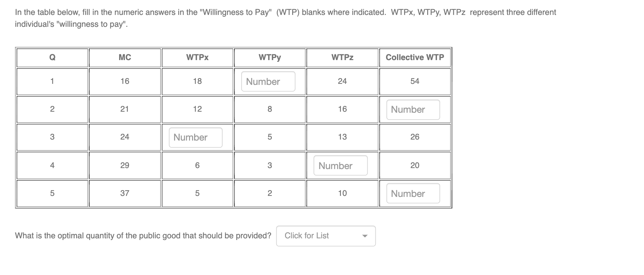
Task: Click the WTPy column header
Action: point(269,57)
